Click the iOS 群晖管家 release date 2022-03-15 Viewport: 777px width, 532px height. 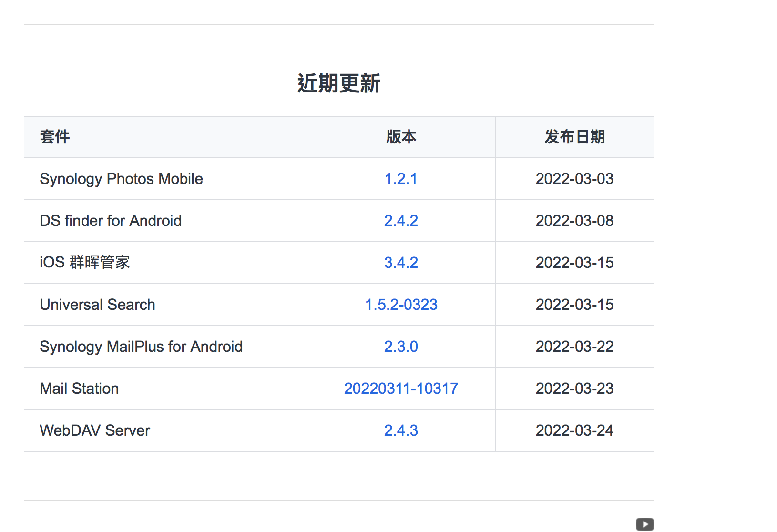(574, 263)
